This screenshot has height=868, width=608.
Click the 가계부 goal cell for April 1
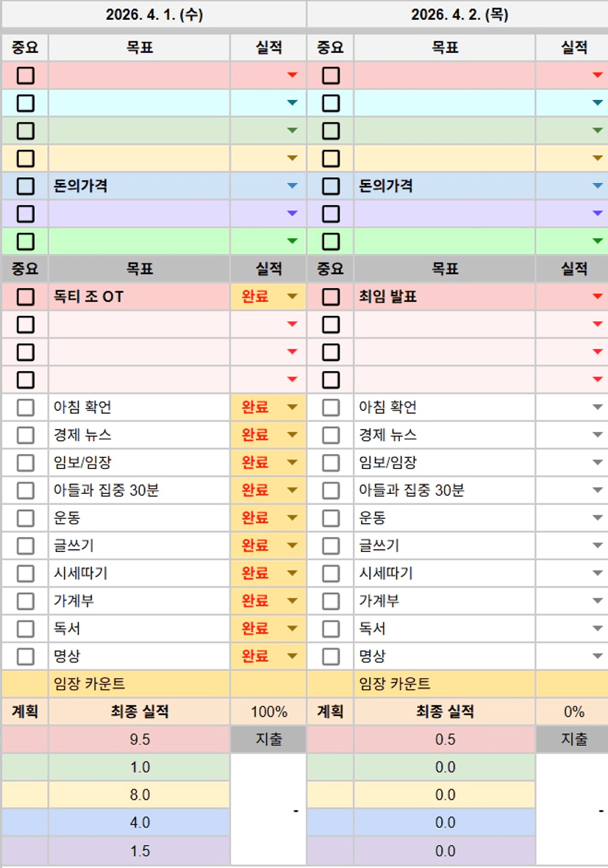[x=140, y=601]
